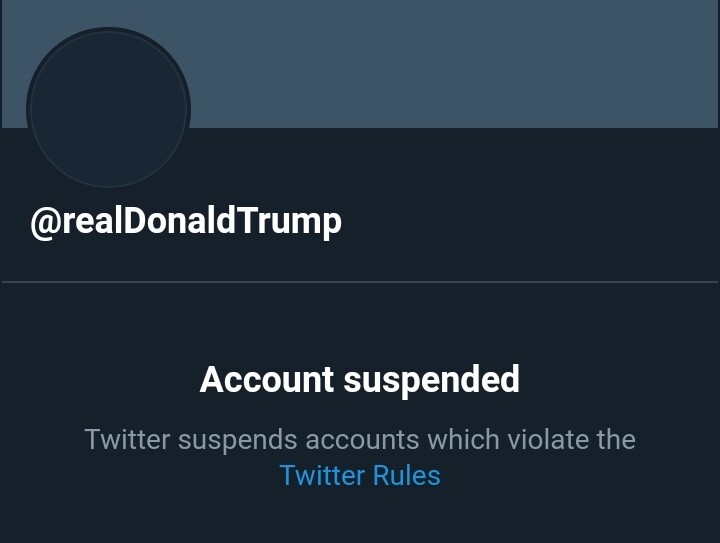Select the Account suspended heading

tap(360, 380)
